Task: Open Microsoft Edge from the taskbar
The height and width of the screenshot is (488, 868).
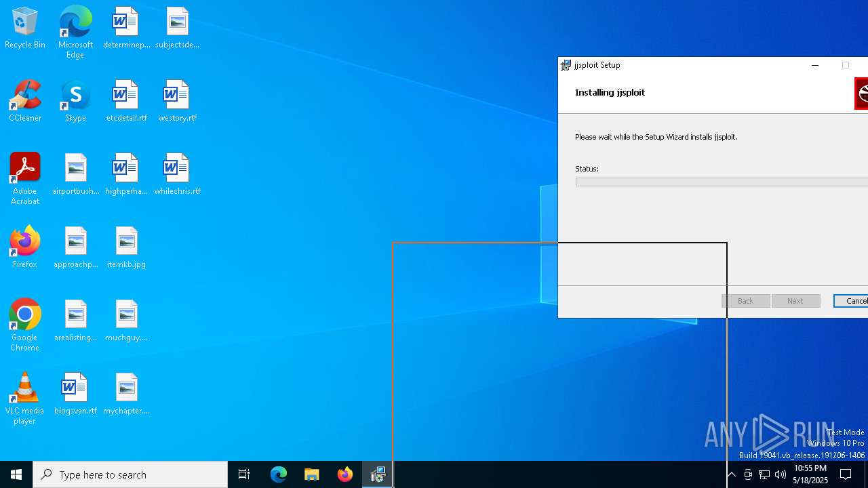Action: click(279, 474)
